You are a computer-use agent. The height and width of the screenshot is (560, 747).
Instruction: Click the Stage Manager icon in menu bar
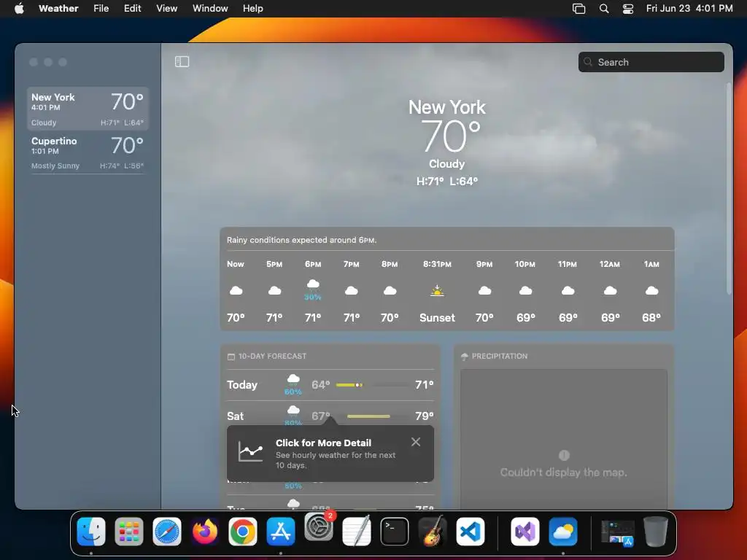pos(578,9)
